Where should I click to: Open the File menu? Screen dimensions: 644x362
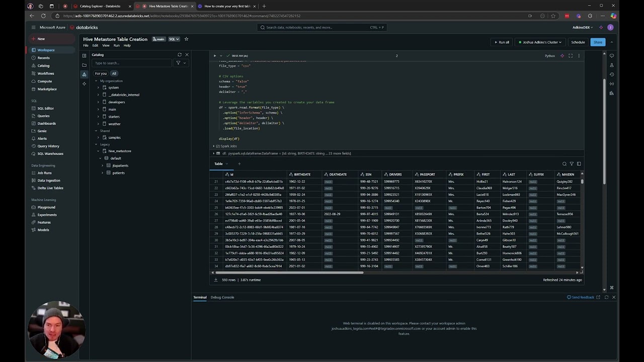(x=86, y=46)
